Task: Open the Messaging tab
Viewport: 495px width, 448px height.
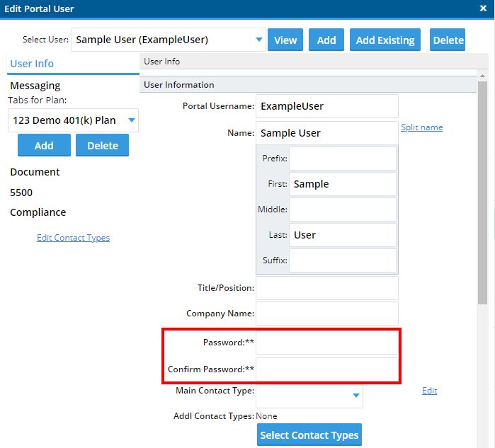Action: 35,86
